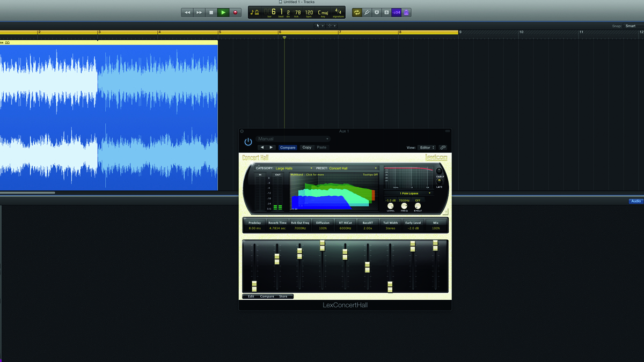Click the Freq knob in EQ section
The height and width of the screenshot is (362, 644).
(404, 206)
